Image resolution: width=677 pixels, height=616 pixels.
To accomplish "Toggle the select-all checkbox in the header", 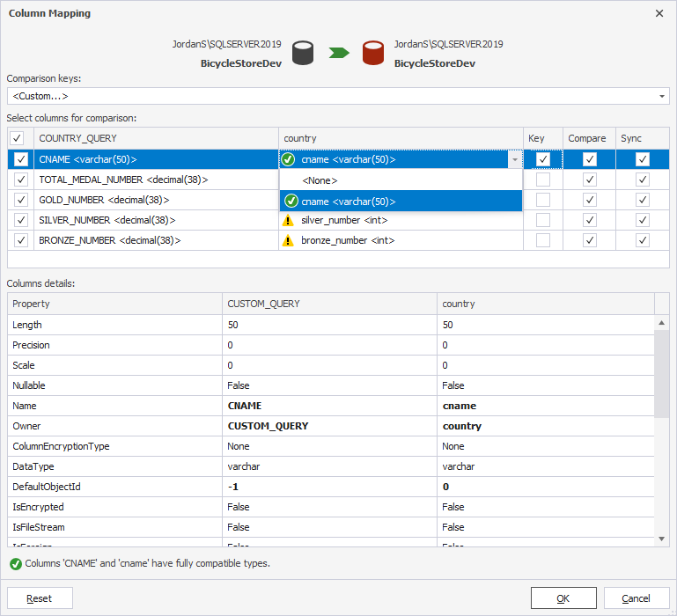I will tap(17, 138).
